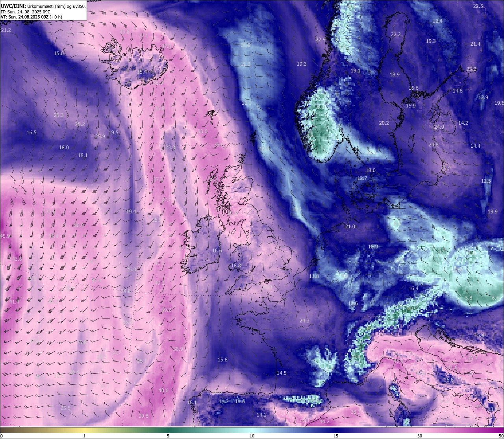Click the 22.2 value over northern Finland
The image size is (504, 439).
(396, 35)
